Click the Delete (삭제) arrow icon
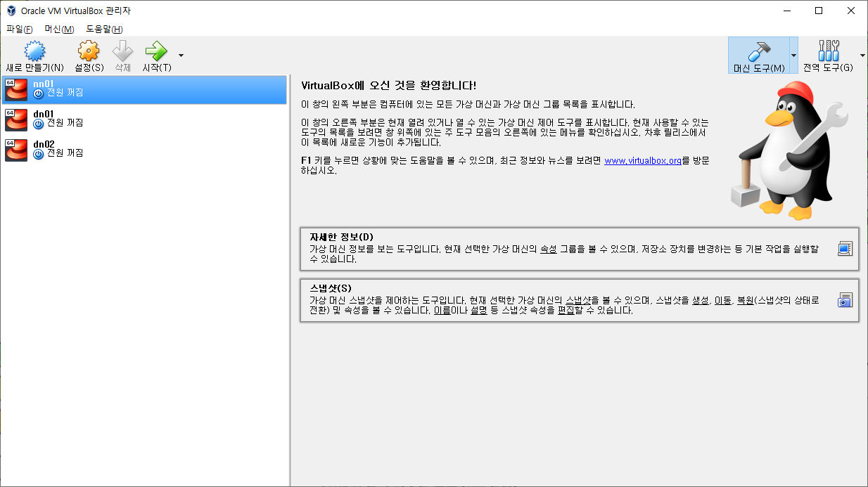The height and width of the screenshot is (487, 868). pyautogui.click(x=122, y=51)
